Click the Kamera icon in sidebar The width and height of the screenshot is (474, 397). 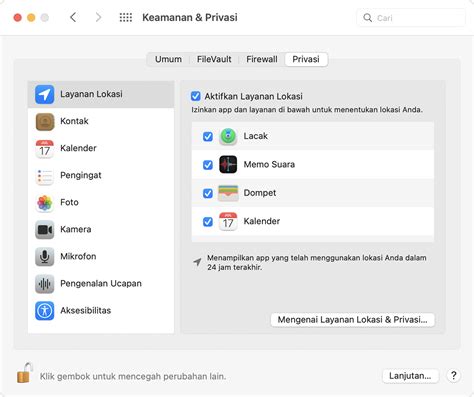pyautogui.click(x=45, y=230)
